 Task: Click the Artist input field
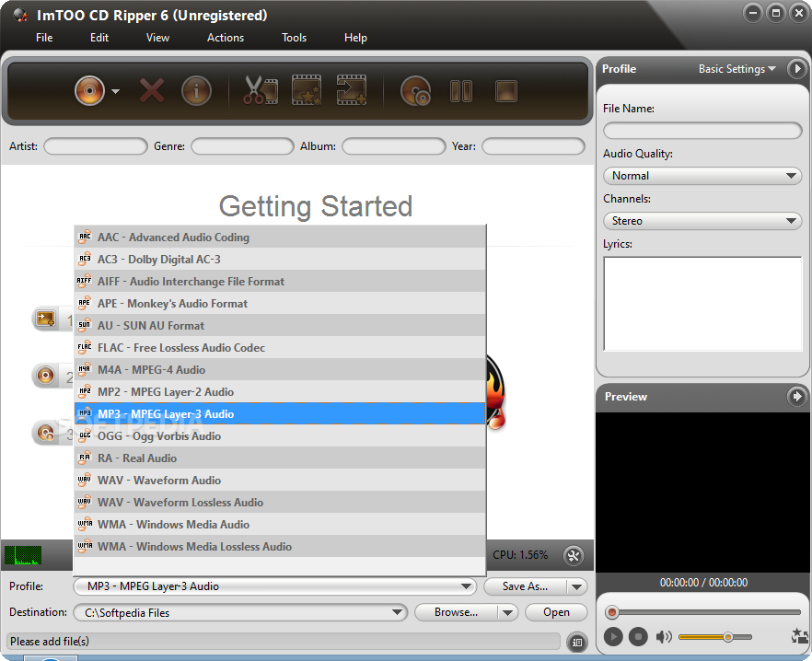(96, 146)
